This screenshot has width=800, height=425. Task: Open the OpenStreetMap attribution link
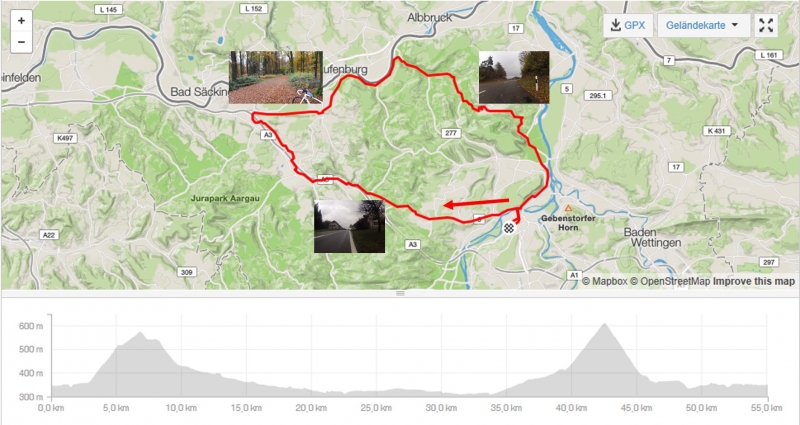coord(669,281)
